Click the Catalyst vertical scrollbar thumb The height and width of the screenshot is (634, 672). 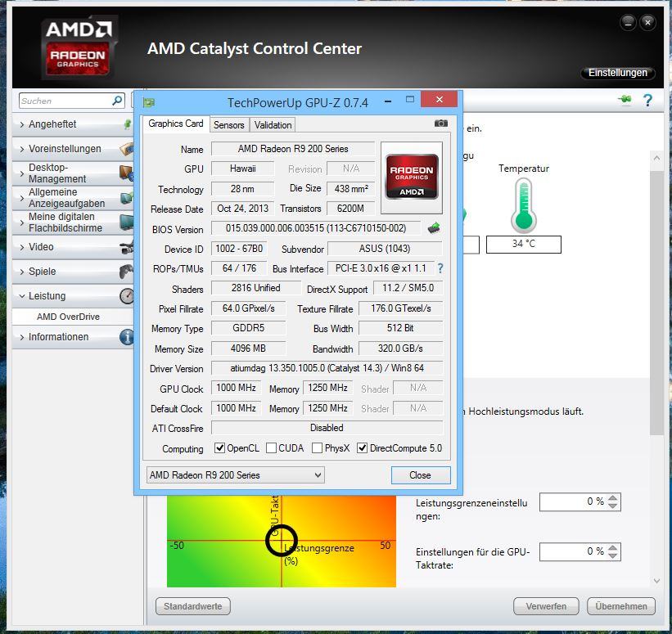coord(656,303)
